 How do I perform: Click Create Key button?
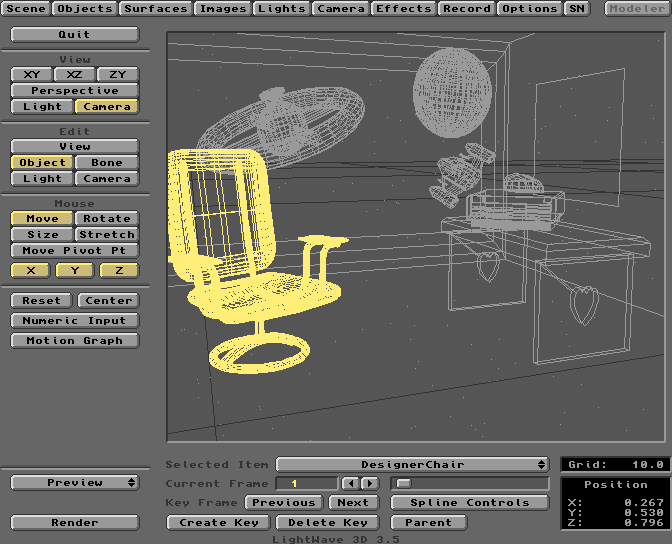[219, 523]
